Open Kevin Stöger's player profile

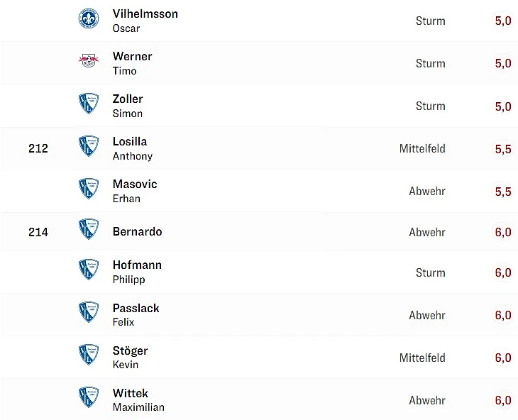coord(130,351)
